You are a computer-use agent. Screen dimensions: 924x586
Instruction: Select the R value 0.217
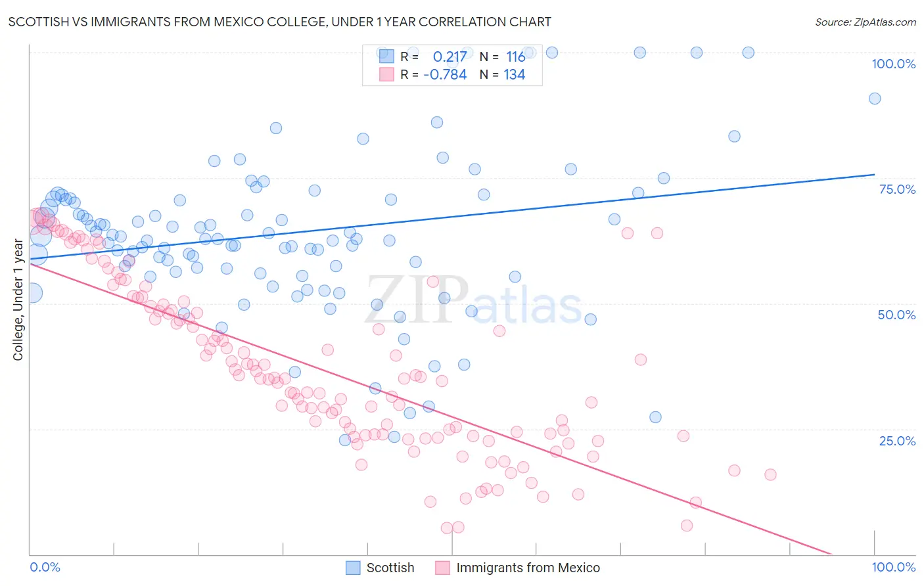[x=450, y=56]
